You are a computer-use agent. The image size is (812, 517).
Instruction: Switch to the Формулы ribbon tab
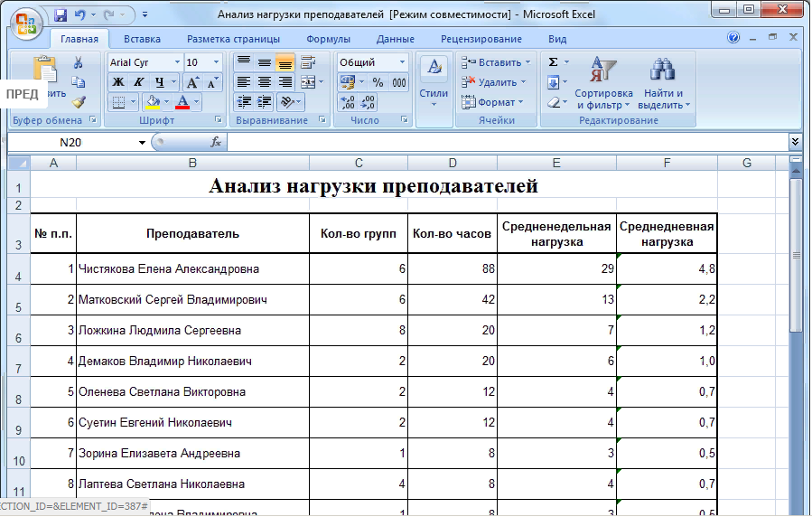click(x=329, y=39)
